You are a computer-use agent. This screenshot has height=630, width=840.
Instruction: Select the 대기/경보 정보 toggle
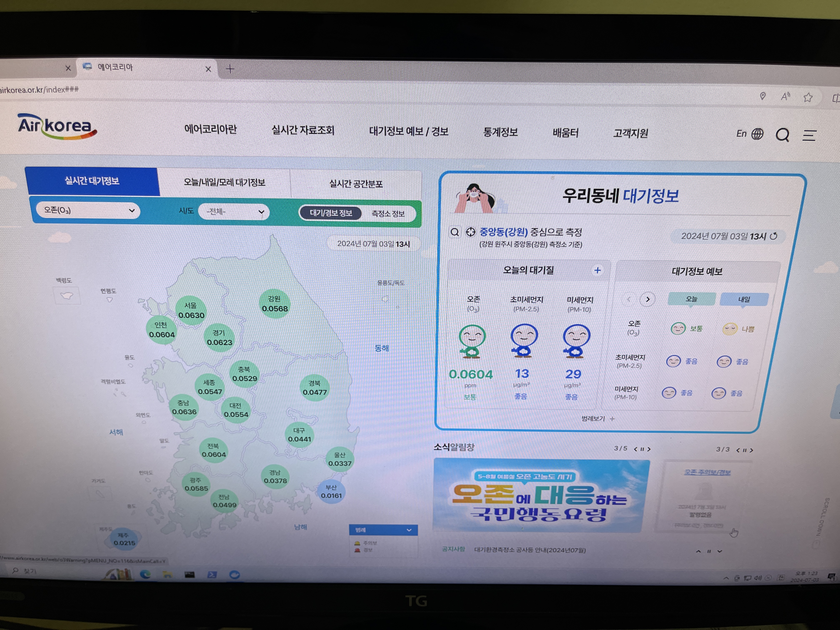tap(330, 213)
